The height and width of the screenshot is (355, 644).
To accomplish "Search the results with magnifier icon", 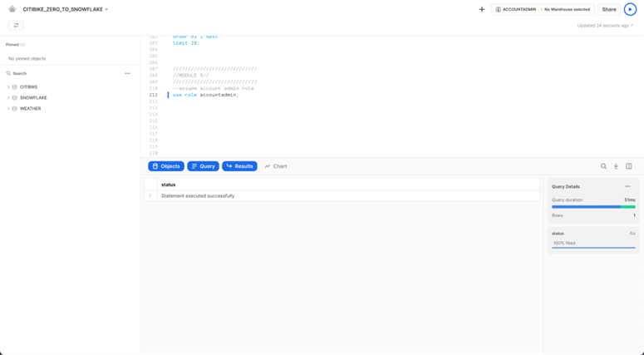I will coord(603,166).
